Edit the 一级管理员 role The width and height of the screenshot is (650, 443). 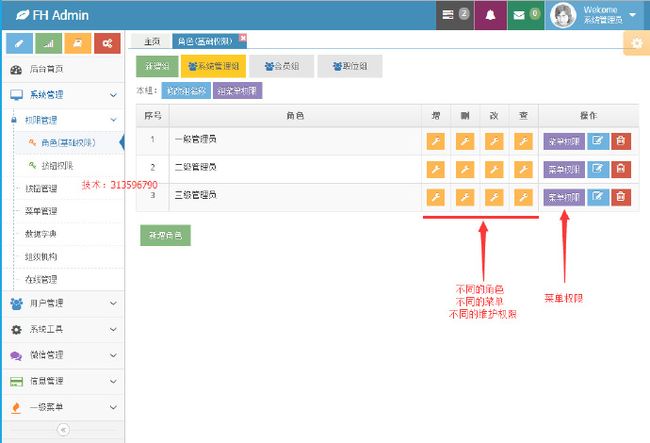[x=598, y=141]
